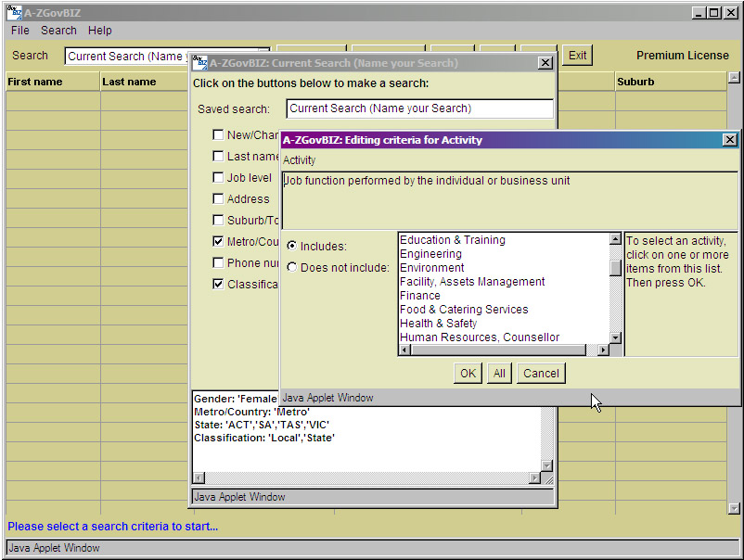744x560 pixels.
Task: Click the First name column header
Action: (x=53, y=82)
